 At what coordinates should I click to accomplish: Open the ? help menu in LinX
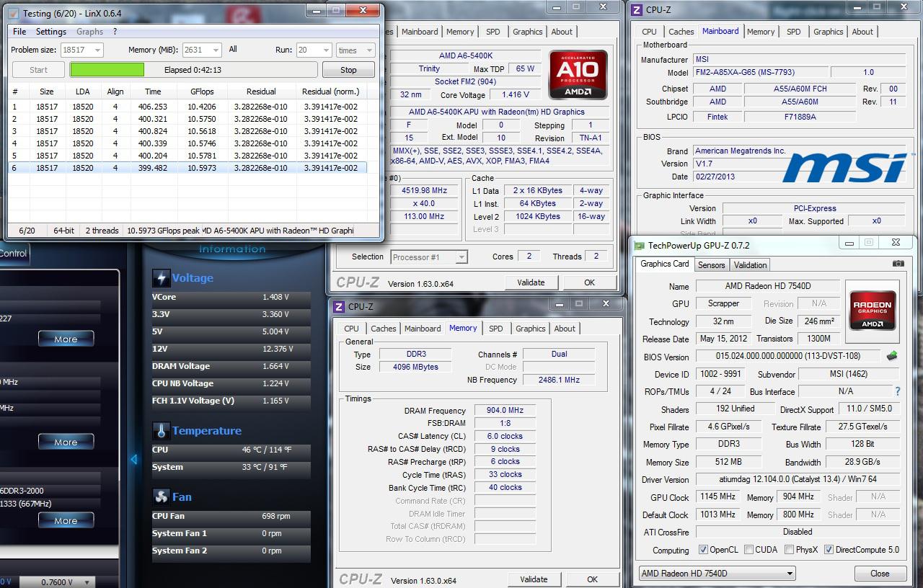click(115, 32)
